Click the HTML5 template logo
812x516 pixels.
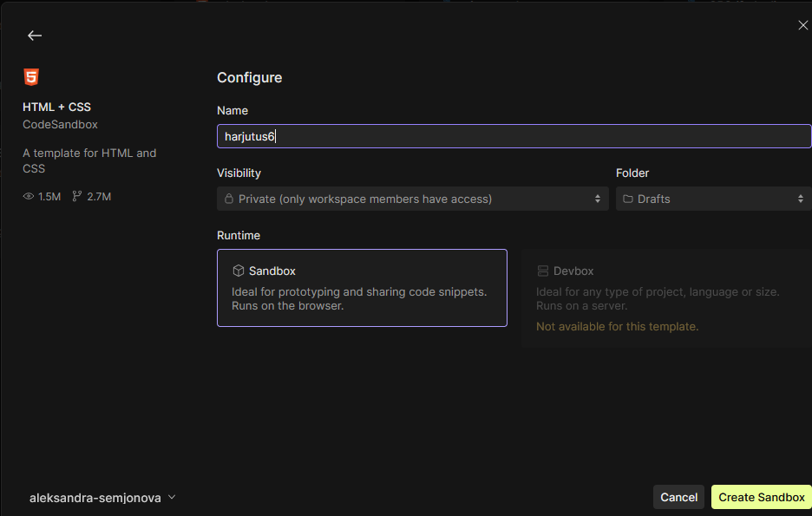click(31, 77)
